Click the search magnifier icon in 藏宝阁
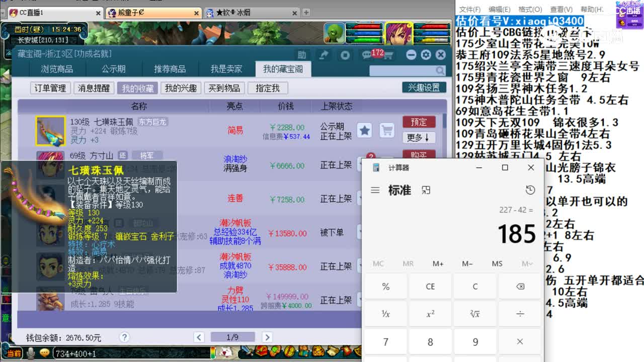644x362 pixels. pos(440,71)
